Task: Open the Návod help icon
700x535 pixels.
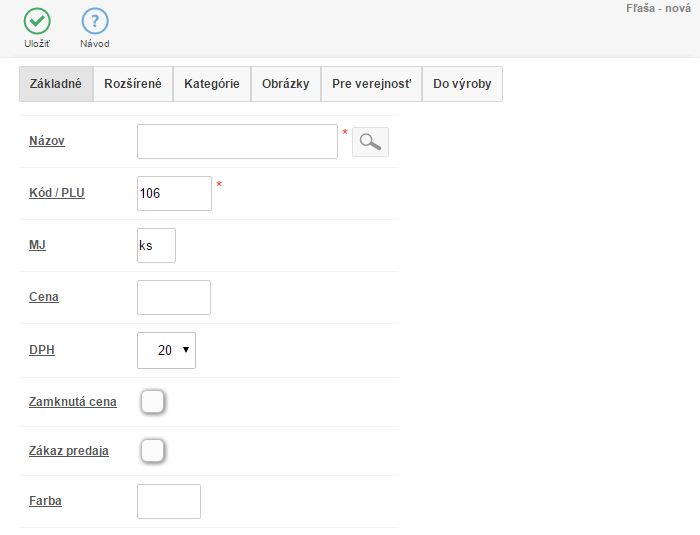Action: click(95, 21)
